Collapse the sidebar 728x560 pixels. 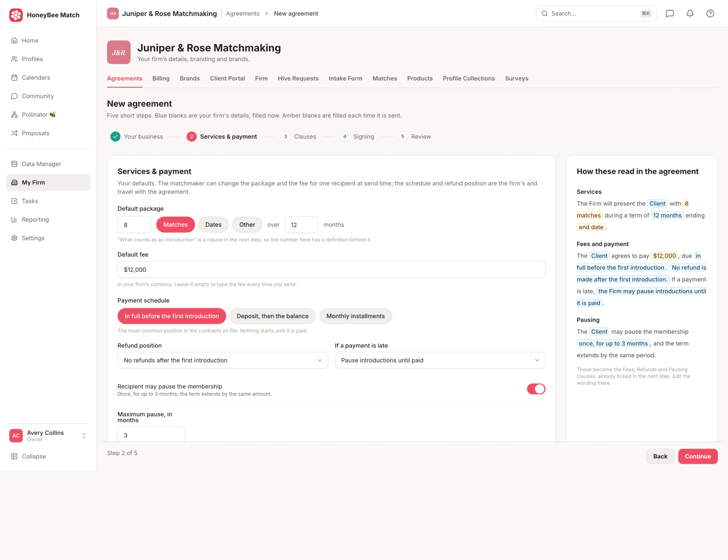pos(48,456)
